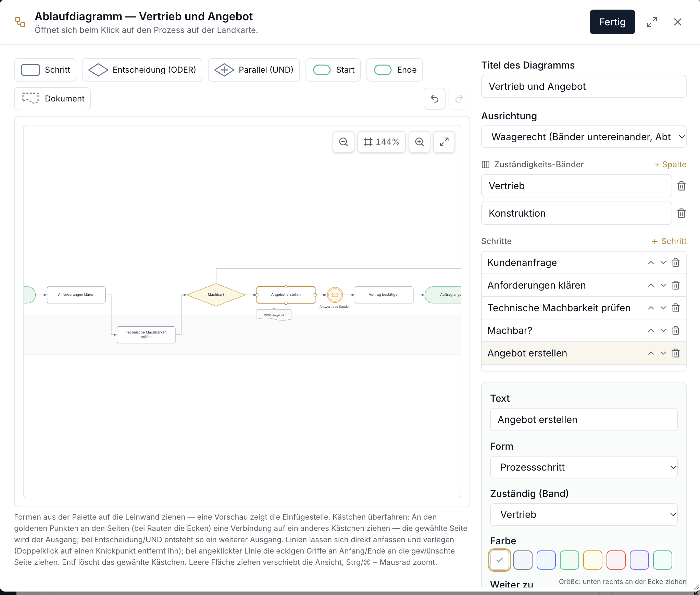Click the undo arrow icon

click(434, 99)
